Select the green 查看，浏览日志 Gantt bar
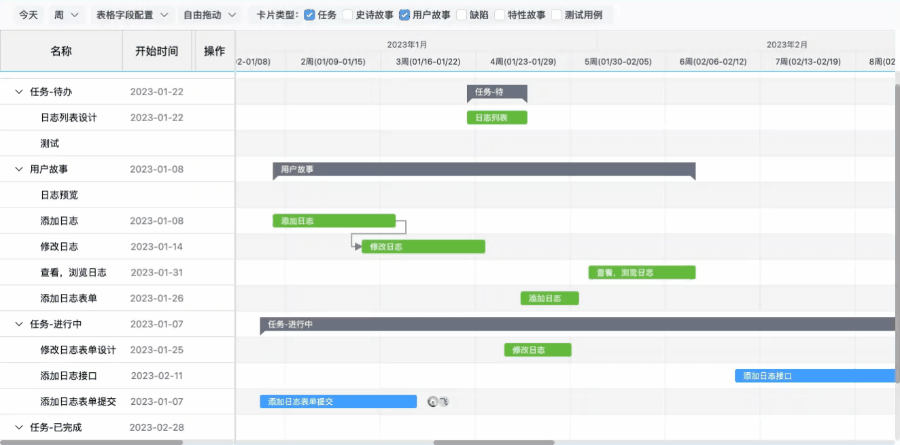900x445 pixels. coord(641,272)
